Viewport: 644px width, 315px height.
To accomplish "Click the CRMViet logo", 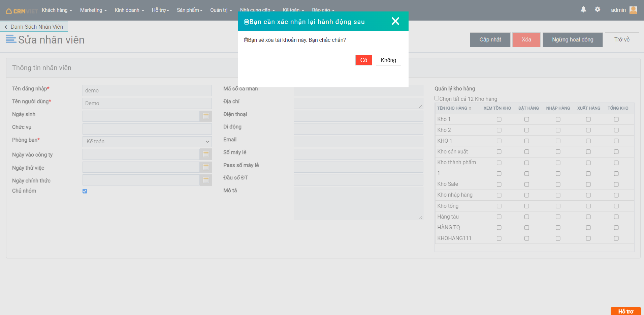I will [22, 11].
